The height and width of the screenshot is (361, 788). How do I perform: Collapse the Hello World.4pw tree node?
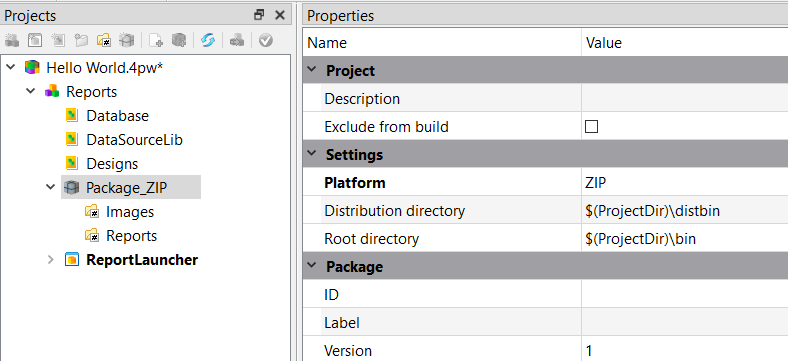tap(11, 67)
